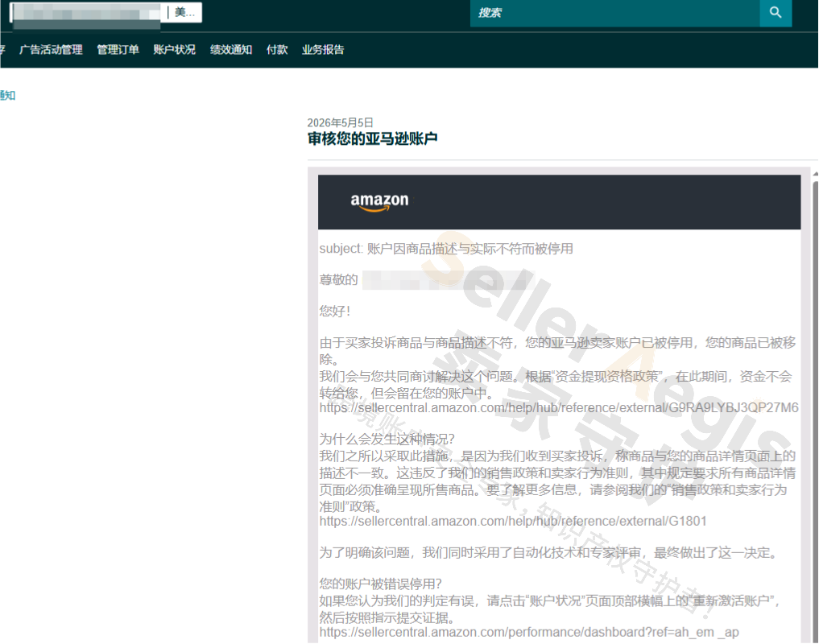Click the scrollbar up arrow of message pane
This screenshot has height=644, width=819.
[815, 174]
